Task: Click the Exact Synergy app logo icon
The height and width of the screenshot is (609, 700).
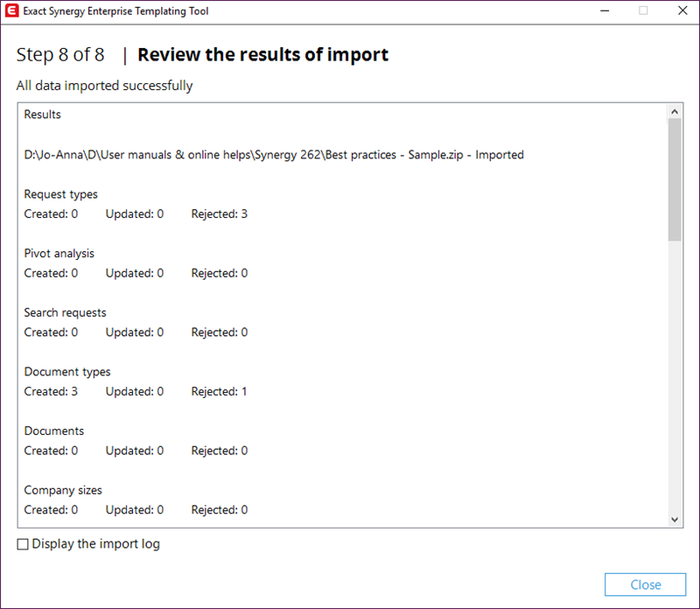Action: [x=11, y=10]
